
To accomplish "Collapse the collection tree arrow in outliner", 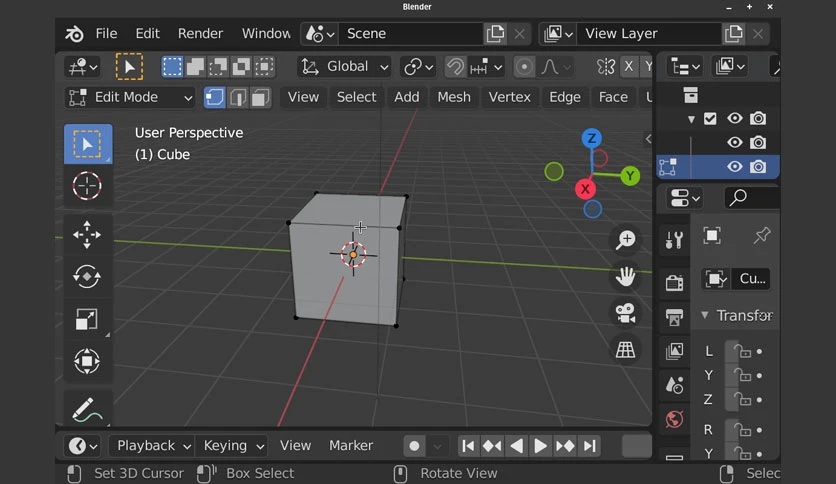I will (691, 119).
